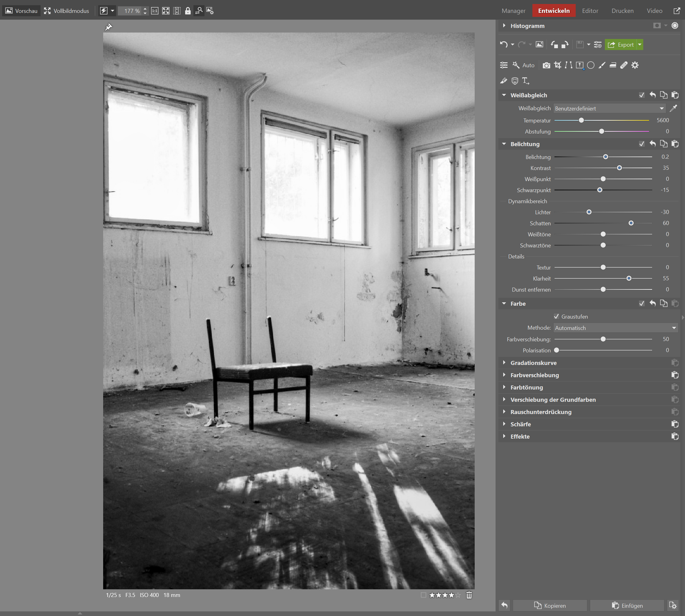Disable the Belichtung group checkmark
Image resolution: width=685 pixels, height=616 pixels.
(x=641, y=144)
